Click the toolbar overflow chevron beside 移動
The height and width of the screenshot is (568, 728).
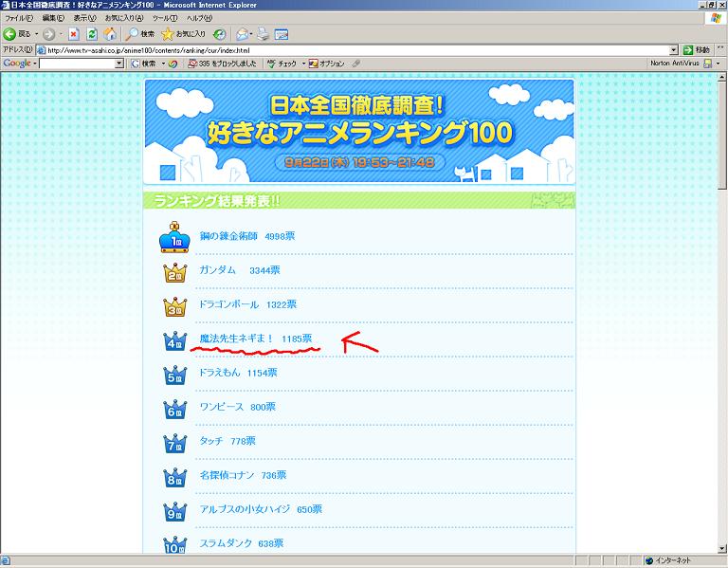pos(720,48)
